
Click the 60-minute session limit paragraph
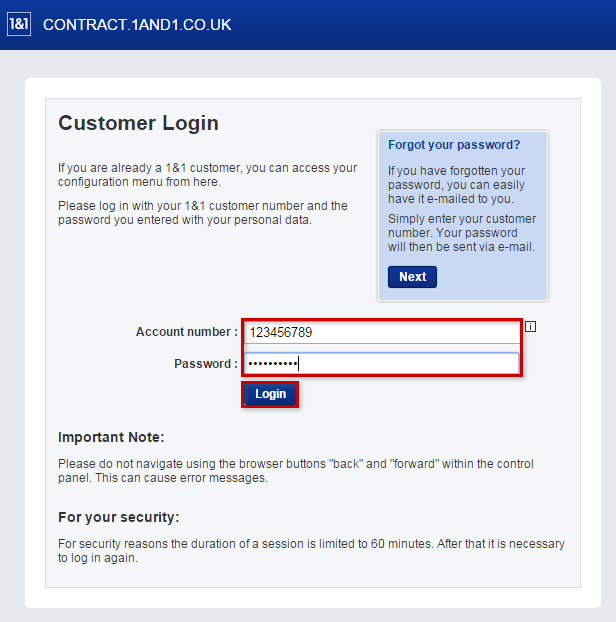point(311,551)
